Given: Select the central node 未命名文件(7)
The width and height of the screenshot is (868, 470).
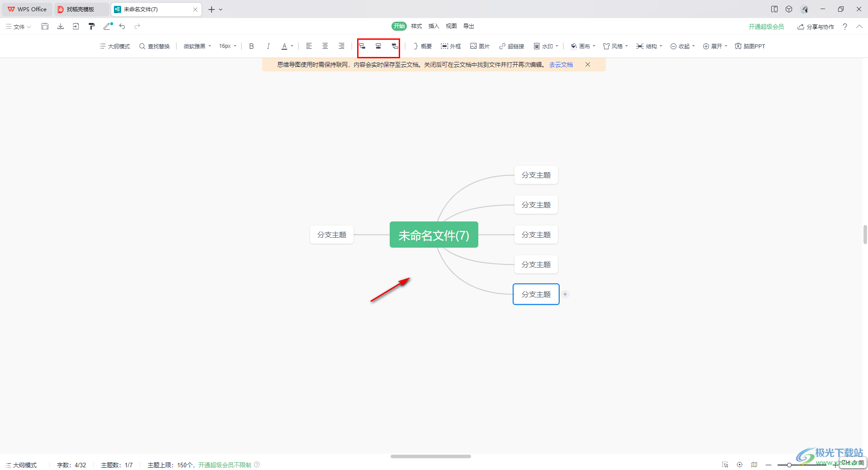Looking at the screenshot, I should (x=434, y=235).
